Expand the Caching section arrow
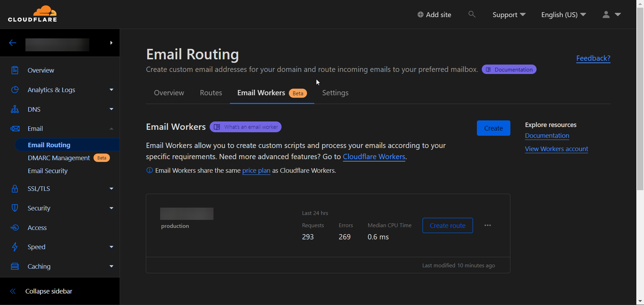644x305 pixels. coord(111,266)
